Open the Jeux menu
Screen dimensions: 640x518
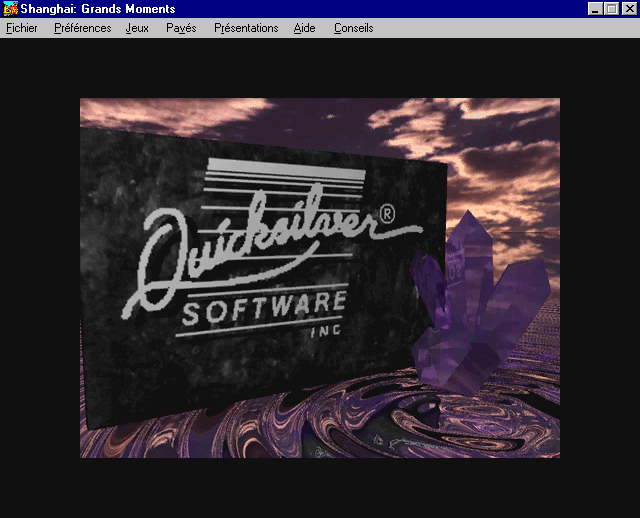[x=137, y=28]
